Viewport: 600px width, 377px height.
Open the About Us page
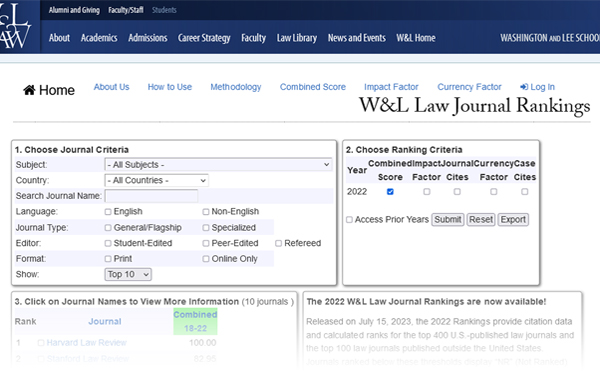[111, 87]
